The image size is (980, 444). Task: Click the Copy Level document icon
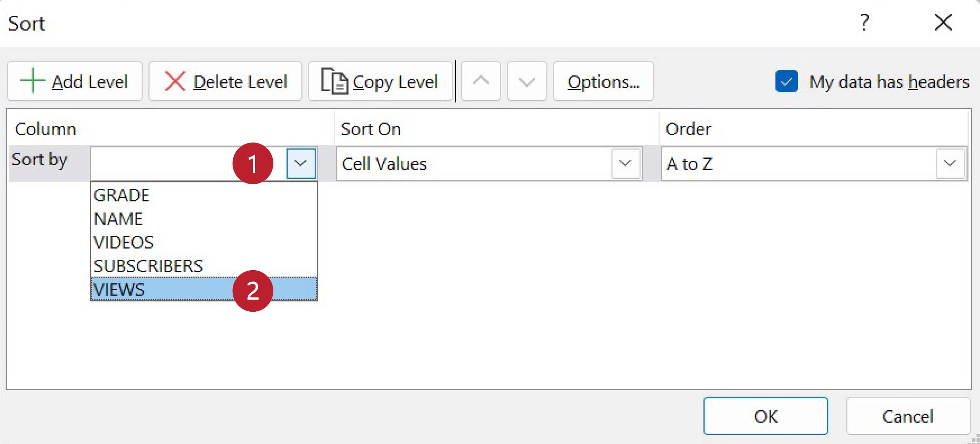[334, 81]
